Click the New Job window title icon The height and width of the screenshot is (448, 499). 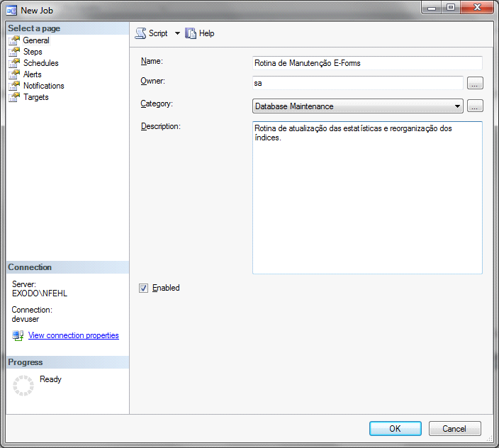11,11
